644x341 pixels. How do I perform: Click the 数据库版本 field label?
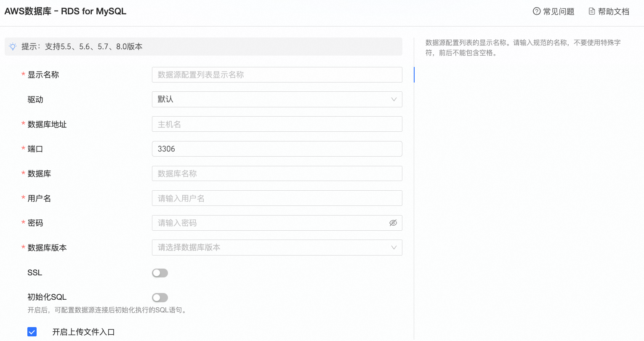tap(47, 248)
